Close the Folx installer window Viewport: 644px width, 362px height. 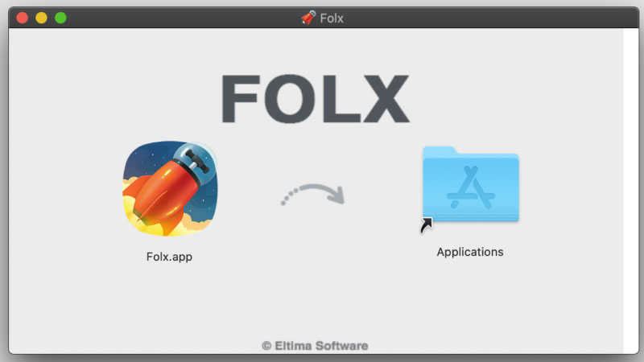coord(23,18)
